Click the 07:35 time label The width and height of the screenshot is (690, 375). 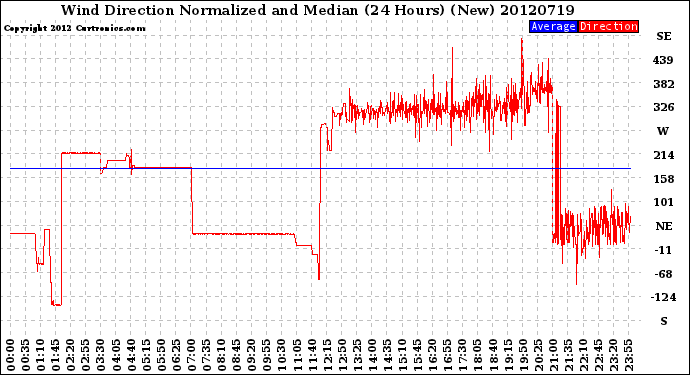pos(206,355)
